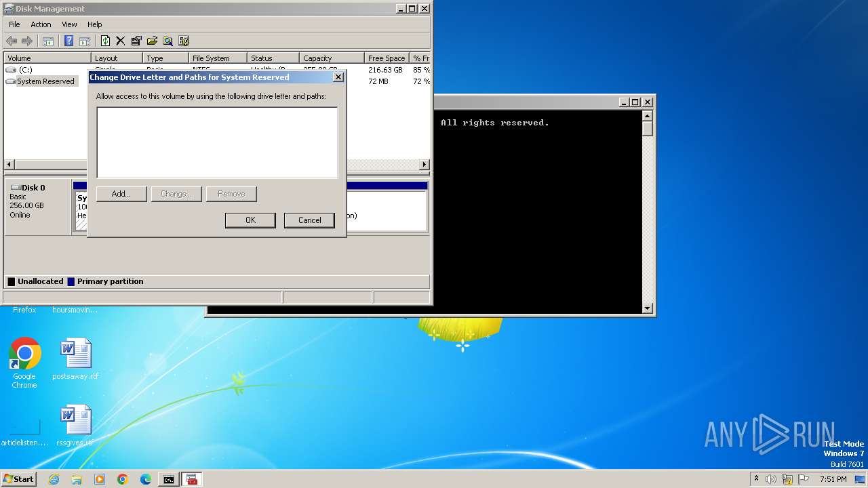Click the 216.63 GB free space value
868x488 pixels.
[385, 70]
